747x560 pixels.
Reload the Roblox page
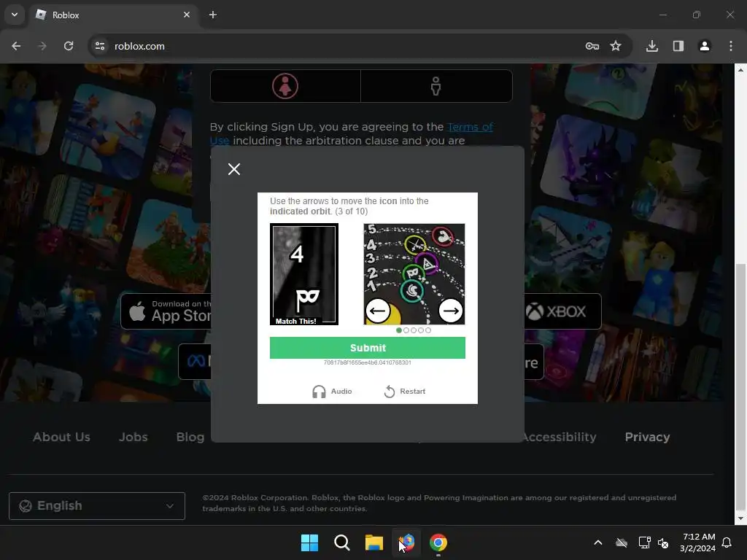[69, 46]
